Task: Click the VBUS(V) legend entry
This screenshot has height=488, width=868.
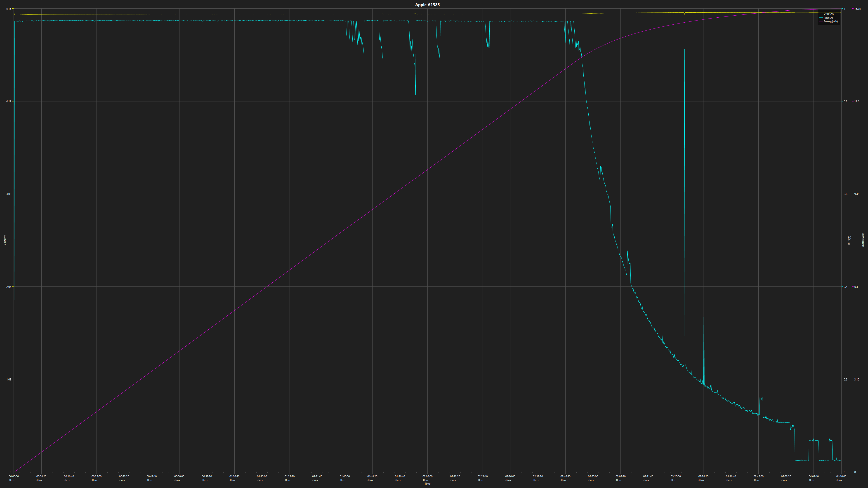Action: tap(829, 14)
